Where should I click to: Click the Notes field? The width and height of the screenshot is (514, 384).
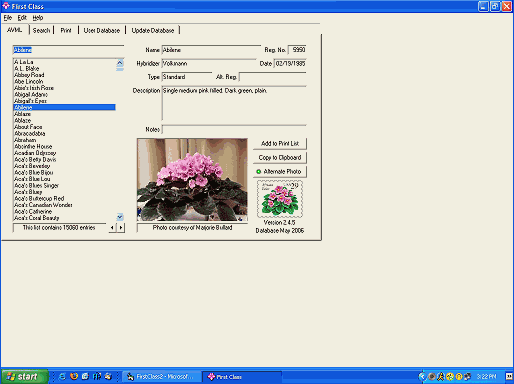click(x=234, y=129)
